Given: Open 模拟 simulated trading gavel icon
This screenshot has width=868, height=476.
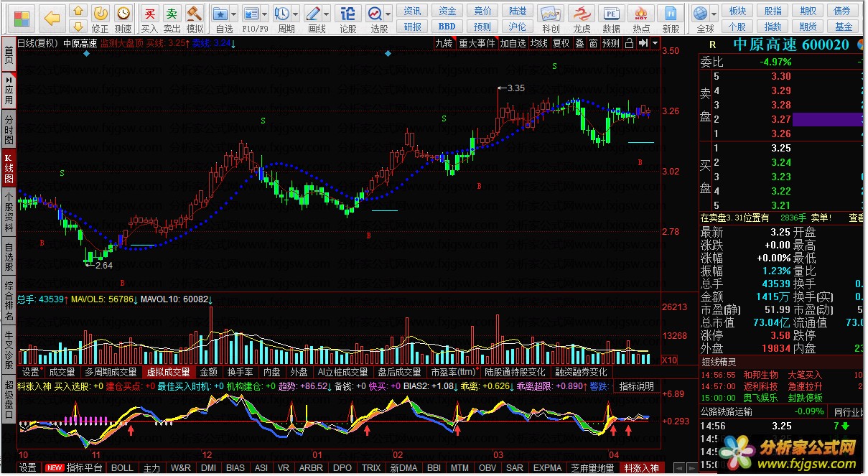Looking at the screenshot, I should coord(195,17).
